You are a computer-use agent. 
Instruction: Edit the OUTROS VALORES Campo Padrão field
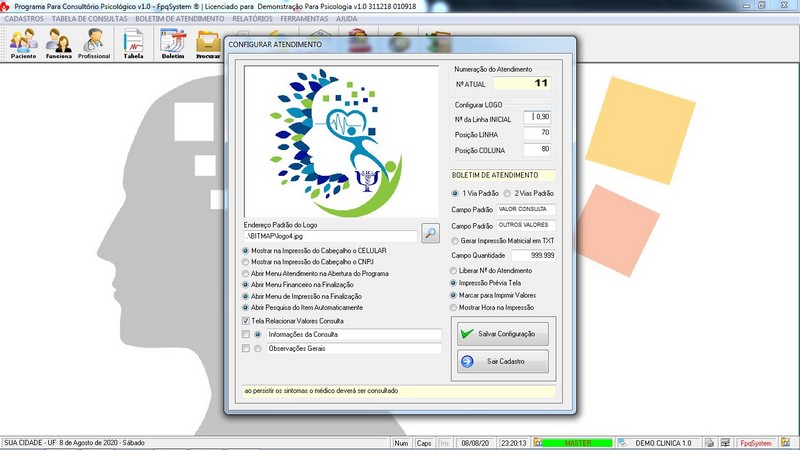[526, 225]
